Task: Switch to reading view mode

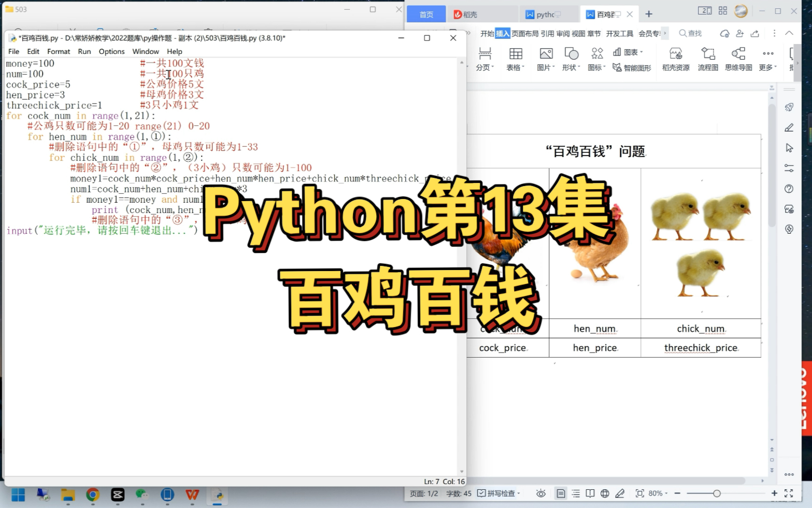Action: tap(590, 493)
